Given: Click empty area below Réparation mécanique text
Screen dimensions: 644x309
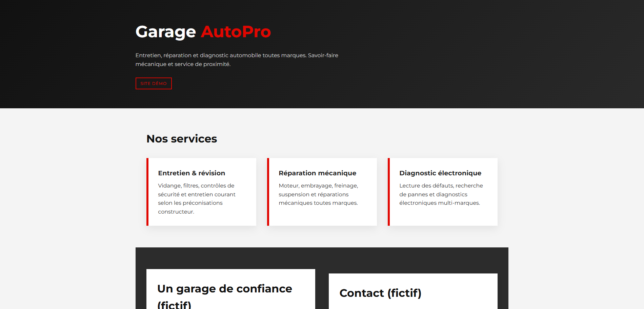Looking at the screenshot, I should click(322, 216).
